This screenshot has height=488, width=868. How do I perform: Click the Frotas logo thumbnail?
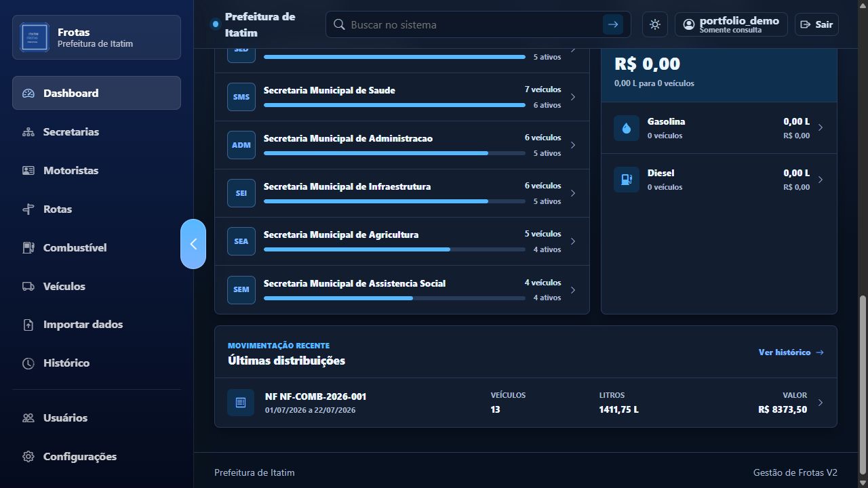point(35,37)
